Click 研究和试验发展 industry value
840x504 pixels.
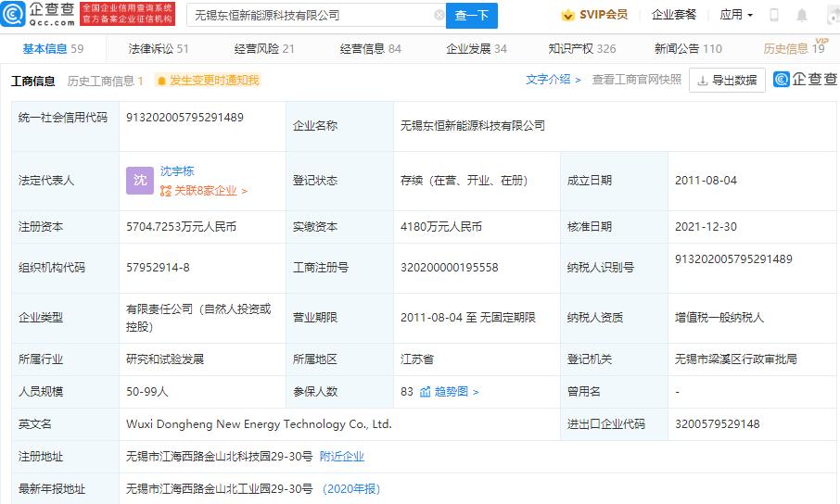pos(165,359)
